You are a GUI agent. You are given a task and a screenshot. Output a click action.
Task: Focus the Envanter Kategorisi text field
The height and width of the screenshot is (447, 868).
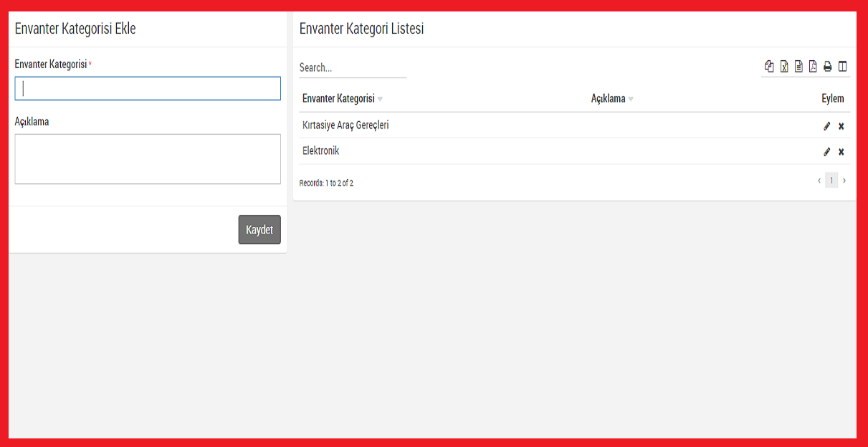click(x=148, y=89)
